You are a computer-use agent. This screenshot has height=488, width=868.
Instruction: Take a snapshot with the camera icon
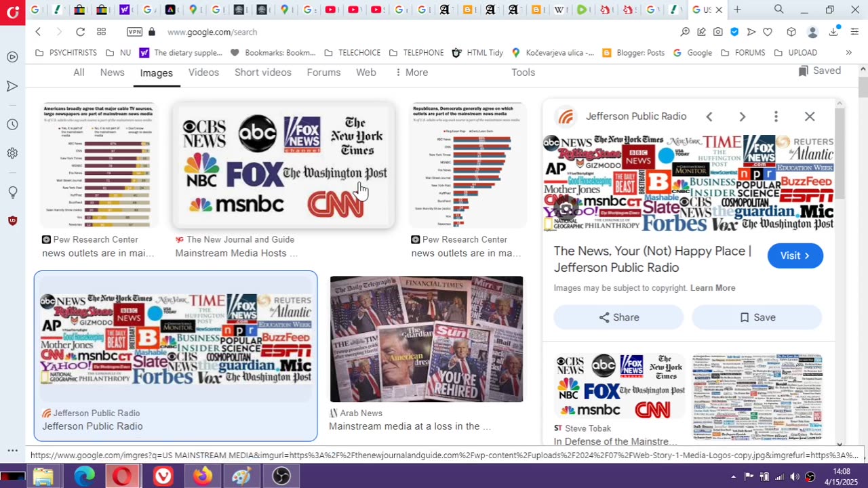pos(718,32)
